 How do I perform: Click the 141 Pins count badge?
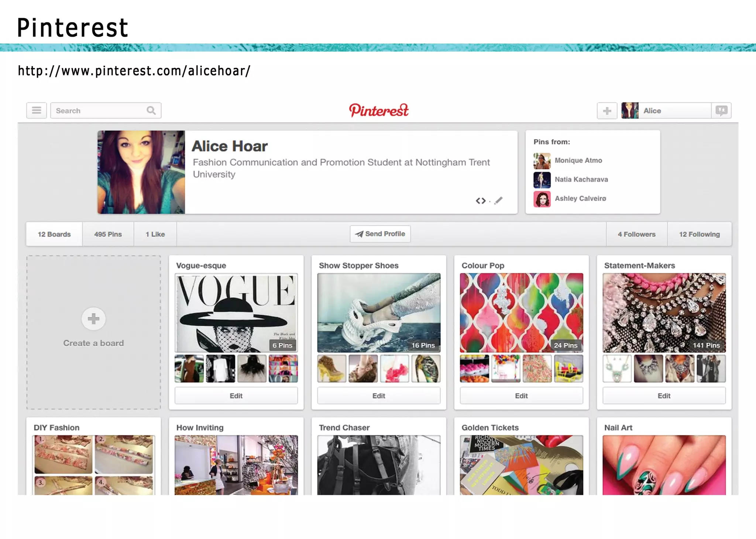pyautogui.click(x=706, y=345)
